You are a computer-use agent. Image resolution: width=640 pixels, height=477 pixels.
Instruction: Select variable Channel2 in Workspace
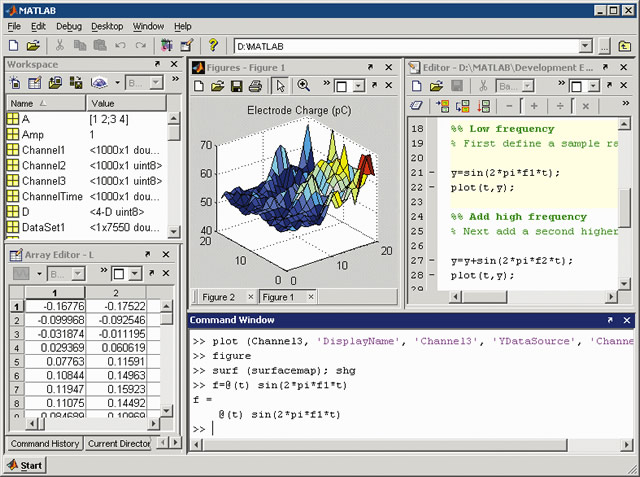87,165
